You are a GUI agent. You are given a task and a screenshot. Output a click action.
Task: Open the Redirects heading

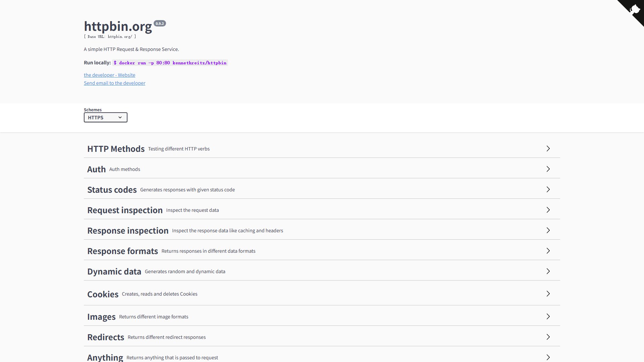pos(106,337)
